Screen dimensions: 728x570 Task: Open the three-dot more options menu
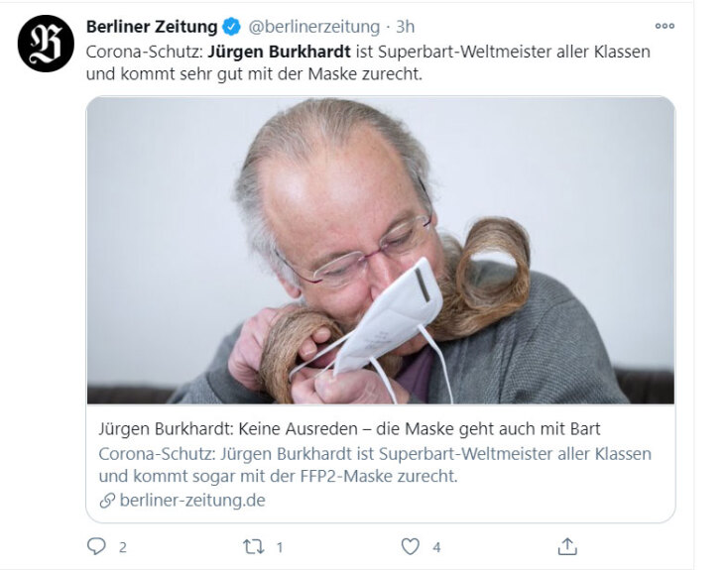click(665, 26)
